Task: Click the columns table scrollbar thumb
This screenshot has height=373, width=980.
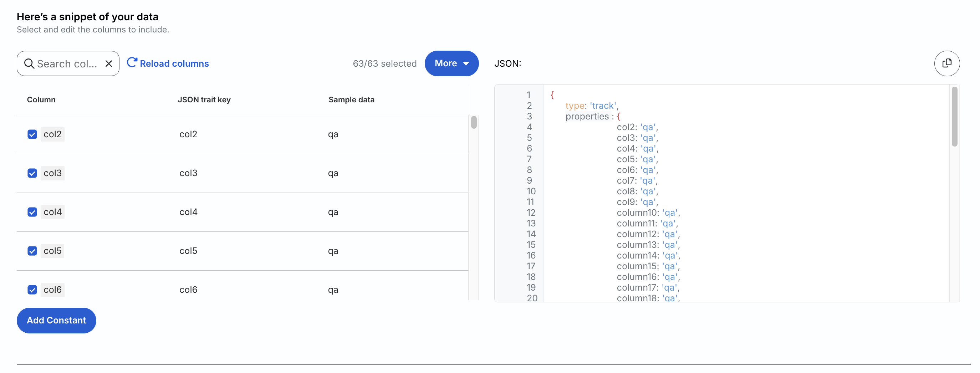Action: pyautogui.click(x=474, y=122)
